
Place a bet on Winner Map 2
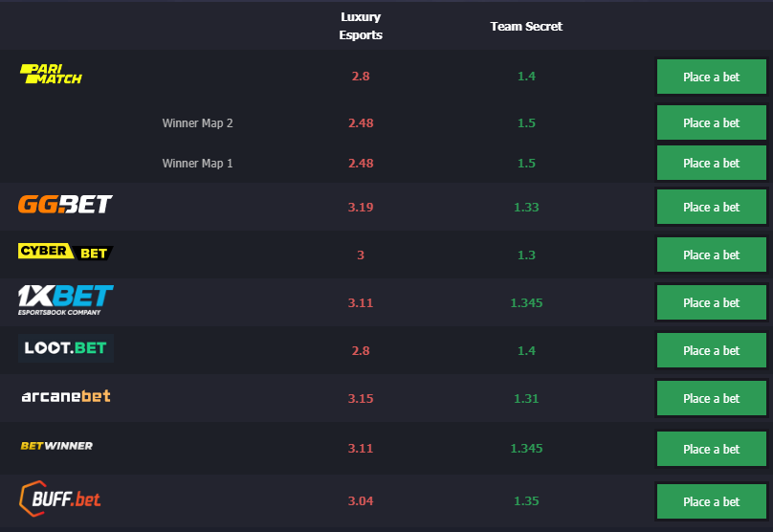click(712, 122)
